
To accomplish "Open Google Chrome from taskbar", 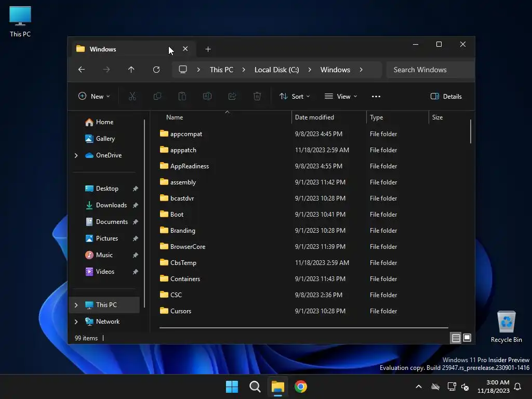I will tap(301, 387).
